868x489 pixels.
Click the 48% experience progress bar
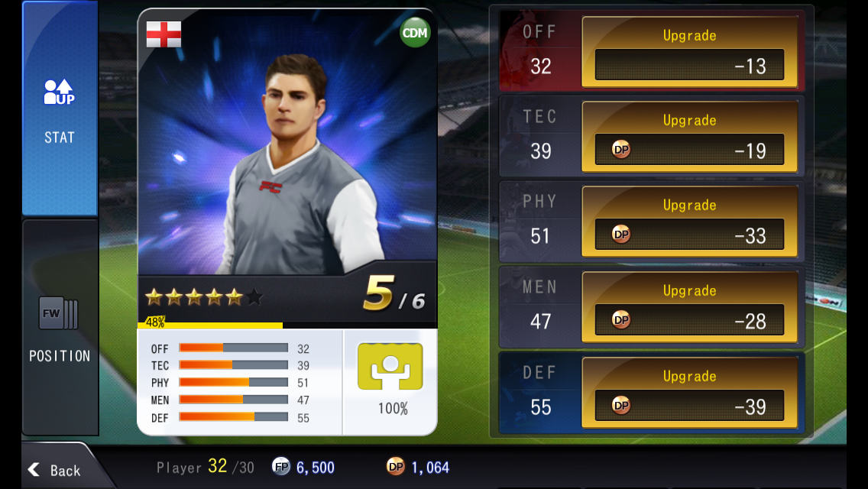287,325
